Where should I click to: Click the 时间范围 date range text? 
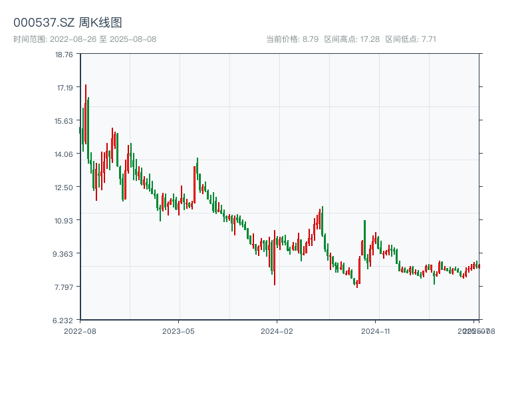[85, 39]
